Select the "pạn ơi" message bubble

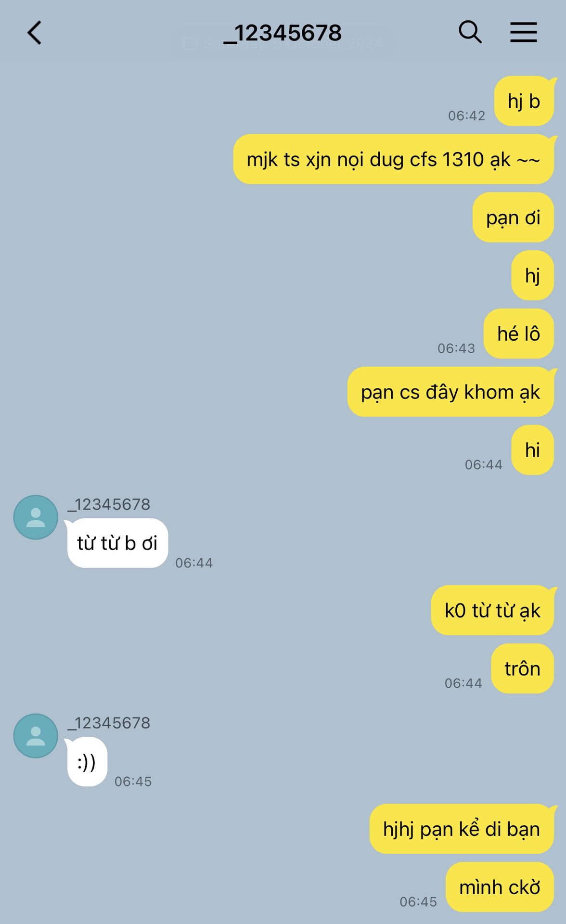tap(513, 218)
